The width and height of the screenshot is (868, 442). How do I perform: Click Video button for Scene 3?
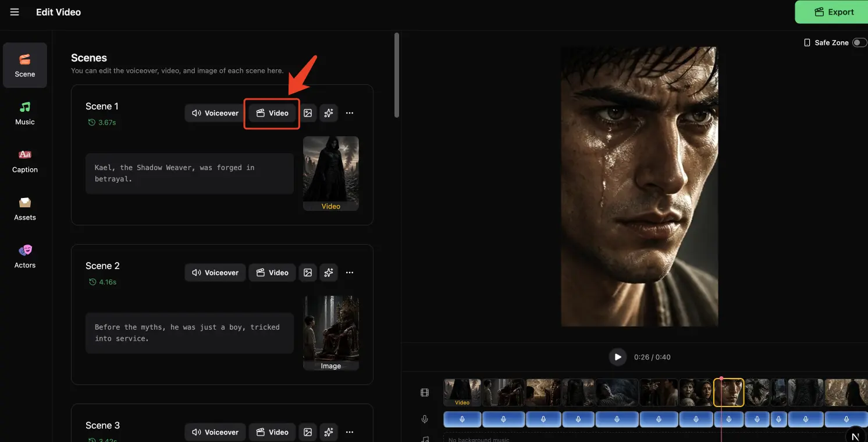point(272,432)
